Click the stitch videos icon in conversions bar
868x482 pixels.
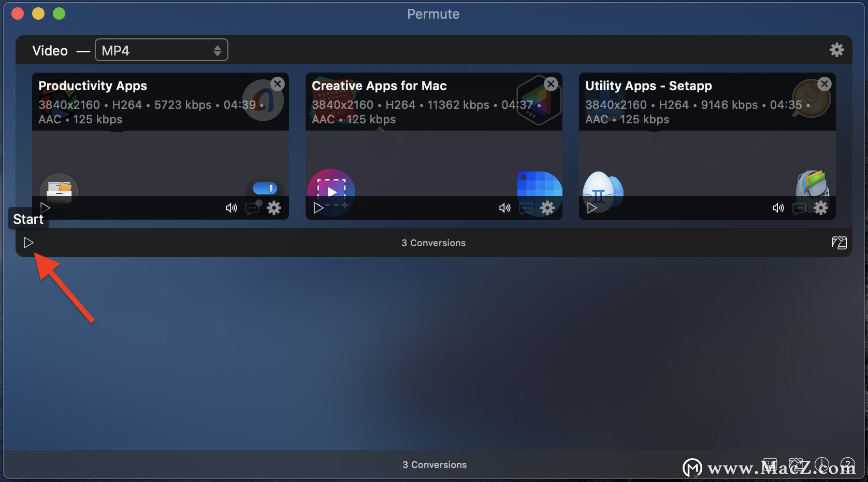(839, 243)
